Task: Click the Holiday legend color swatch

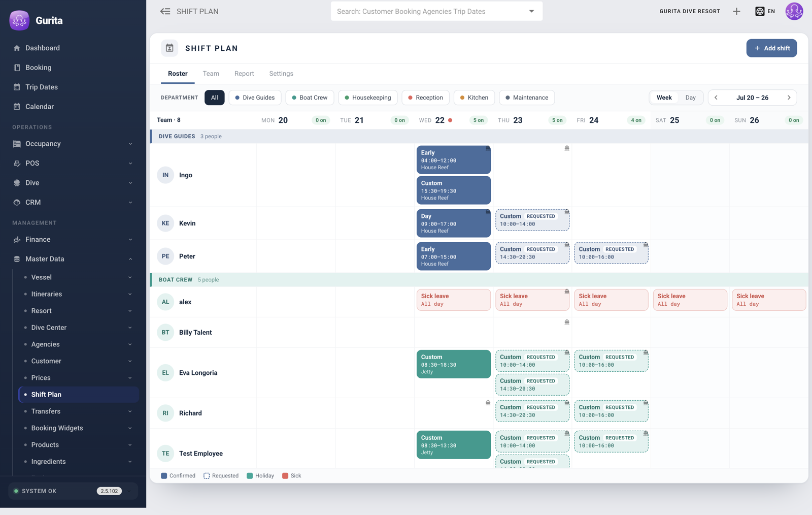Action: point(250,476)
